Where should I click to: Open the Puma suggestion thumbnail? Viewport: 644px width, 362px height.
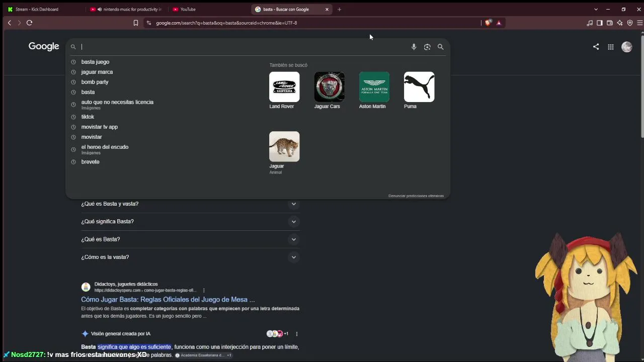click(x=419, y=86)
